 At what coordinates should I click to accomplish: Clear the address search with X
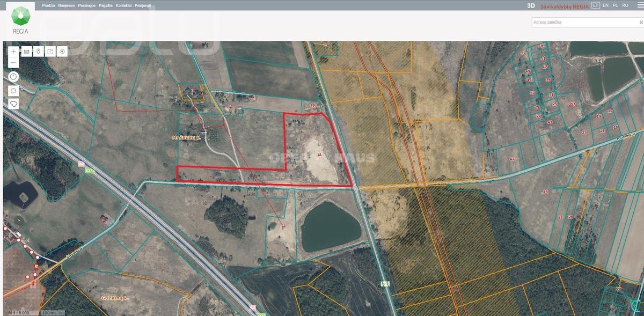(x=640, y=23)
